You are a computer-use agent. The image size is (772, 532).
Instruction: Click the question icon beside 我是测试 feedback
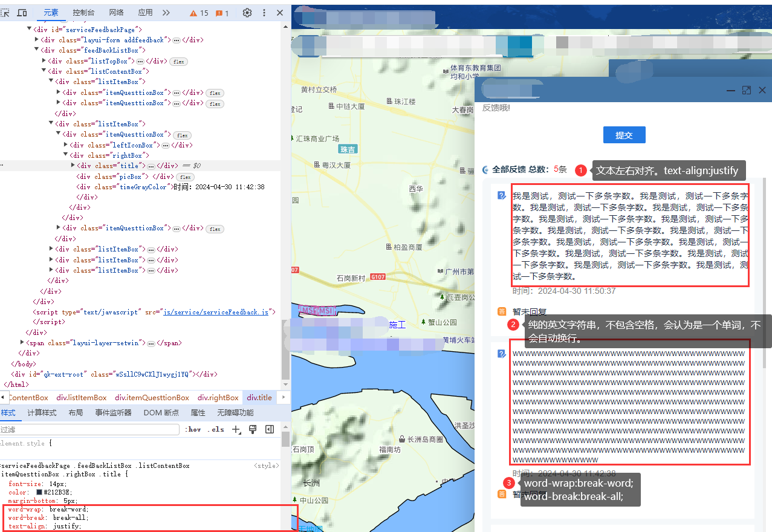pyautogui.click(x=501, y=196)
